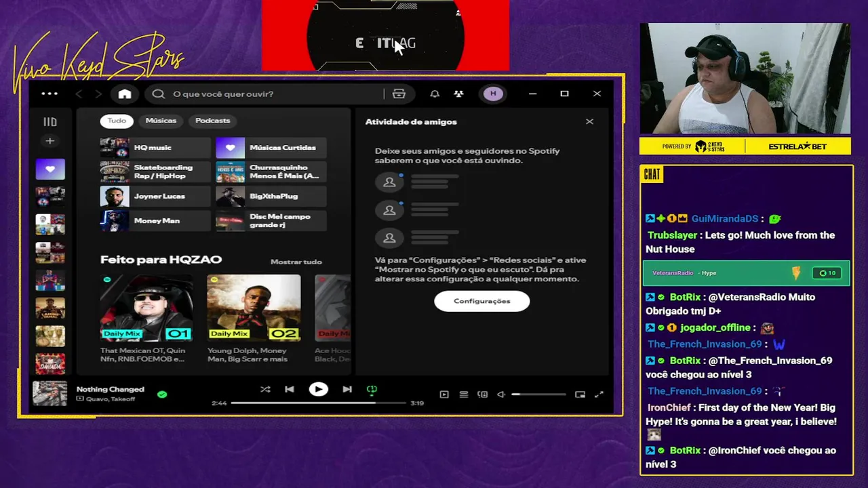Click the VeteransRadio Hype banner in chat

coord(746,273)
